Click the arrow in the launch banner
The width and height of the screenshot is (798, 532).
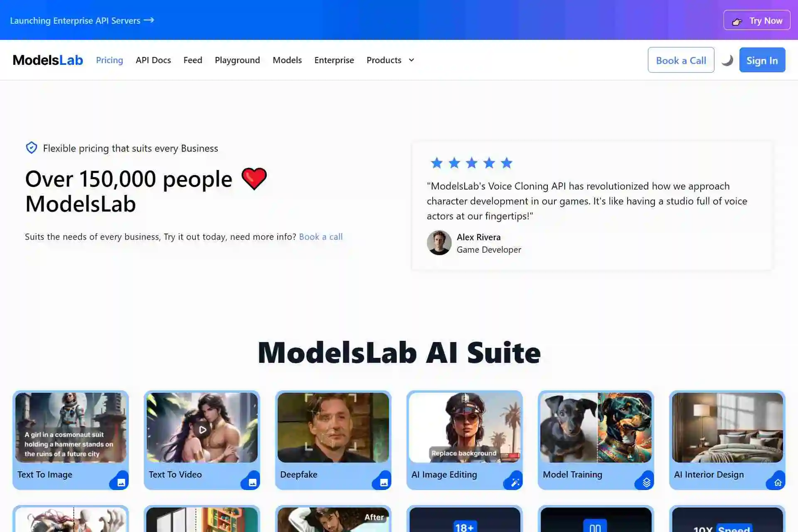(x=149, y=20)
